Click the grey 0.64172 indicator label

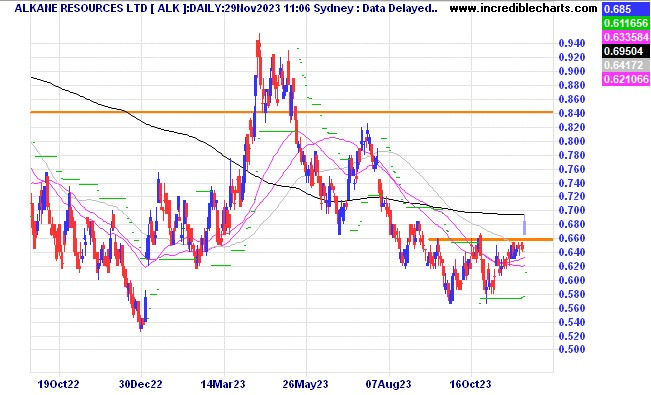tap(625, 65)
